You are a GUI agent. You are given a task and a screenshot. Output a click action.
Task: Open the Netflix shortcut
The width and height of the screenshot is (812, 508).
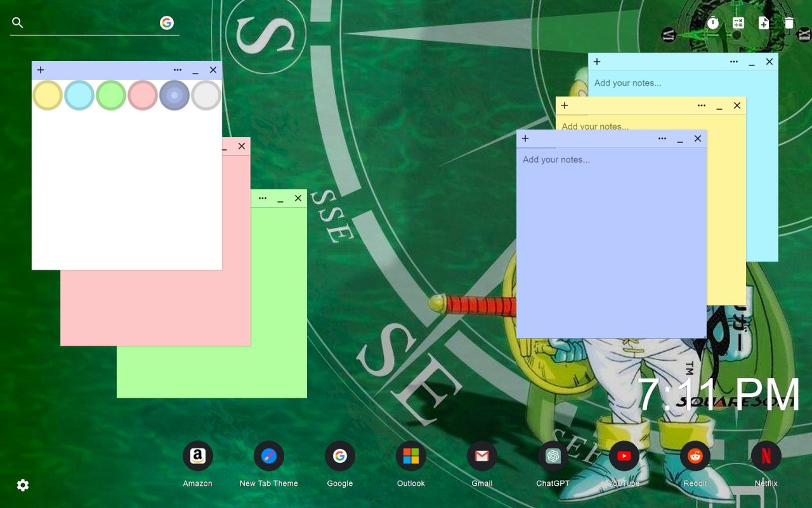click(766, 456)
